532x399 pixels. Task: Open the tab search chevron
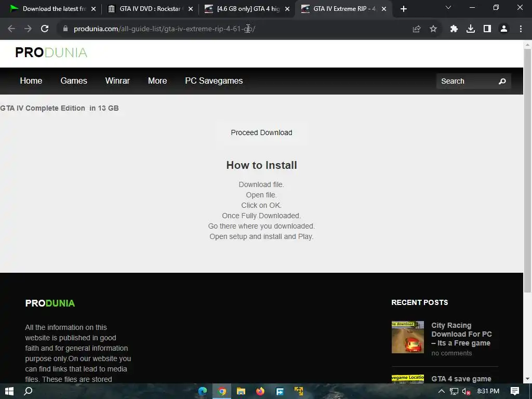(448, 7)
